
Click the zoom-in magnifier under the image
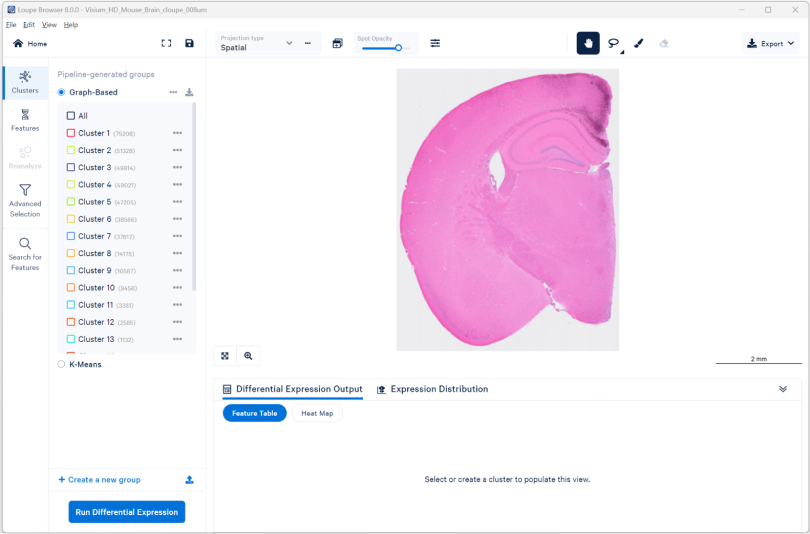(x=248, y=355)
